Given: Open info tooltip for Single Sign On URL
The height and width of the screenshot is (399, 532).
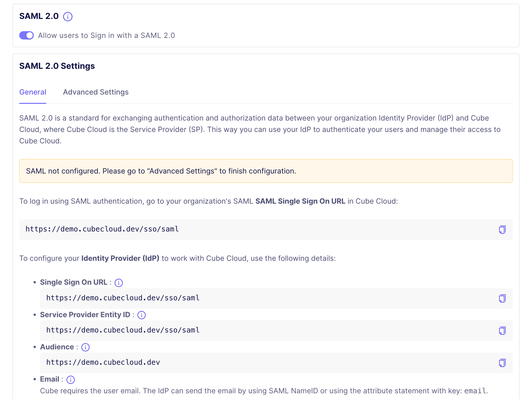Looking at the screenshot, I should [x=119, y=283].
